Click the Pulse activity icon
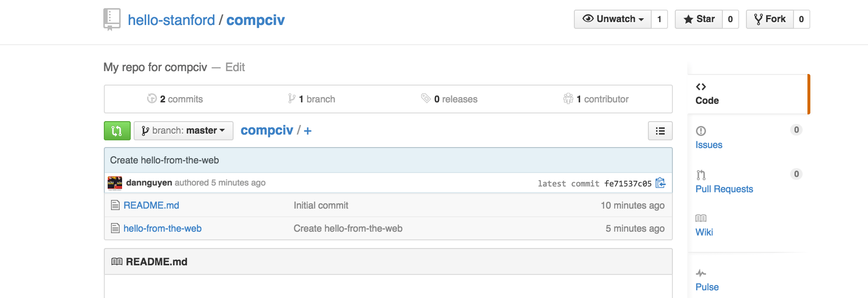 [701, 273]
